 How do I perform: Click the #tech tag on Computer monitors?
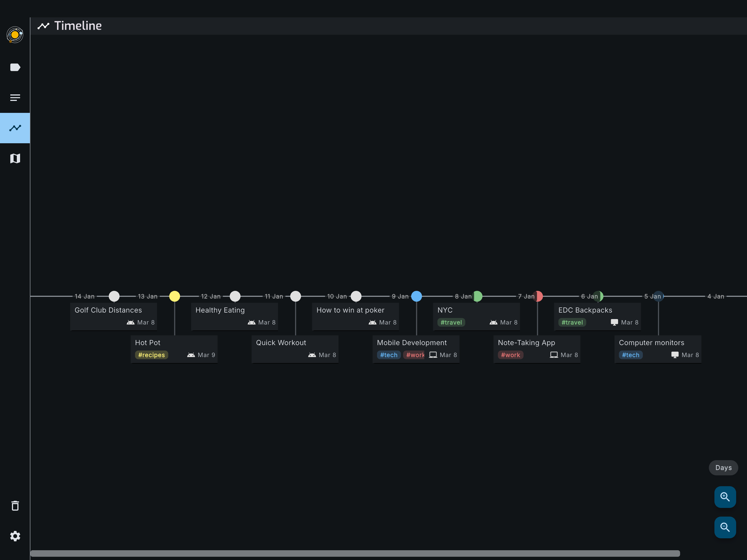click(631, 355)
